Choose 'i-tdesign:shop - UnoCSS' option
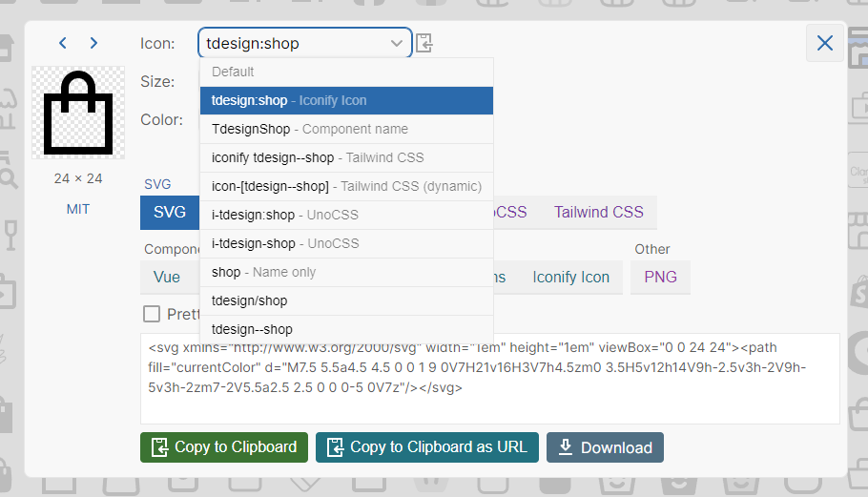Image resolution: width=868 pixels, height=497 pixels. [346, 215]
